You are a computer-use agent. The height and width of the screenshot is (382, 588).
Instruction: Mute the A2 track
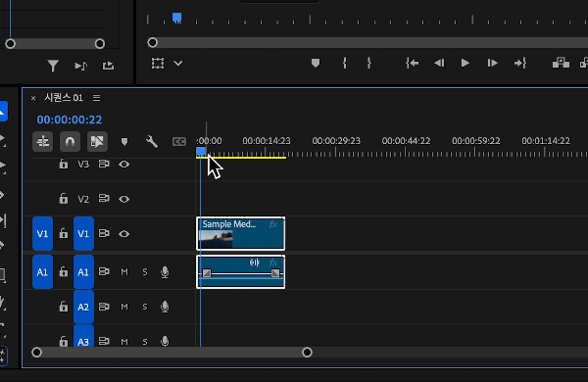pyautogui.click(x=124, y=307)
